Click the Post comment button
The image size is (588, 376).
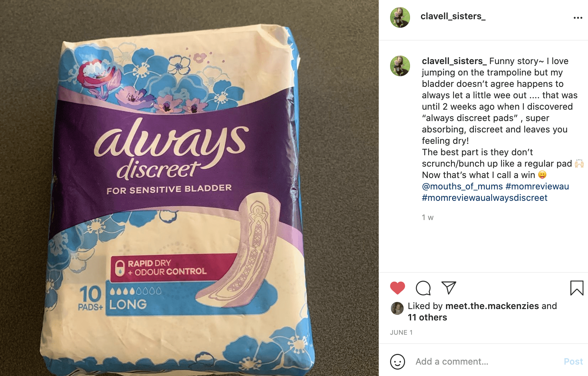tap(573, 361)
